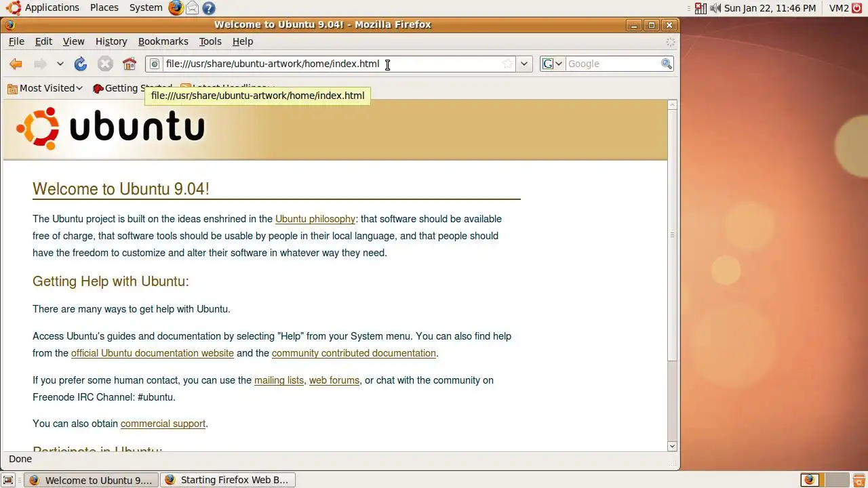Click the address bar URL field
The image size is (868, 488).
point(332,64)
